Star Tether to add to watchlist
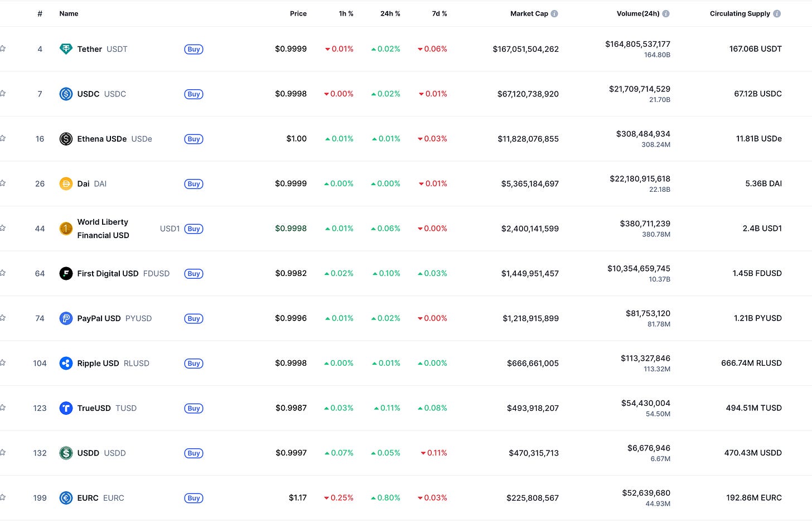 pyautogui.click(x=2, y=49)
